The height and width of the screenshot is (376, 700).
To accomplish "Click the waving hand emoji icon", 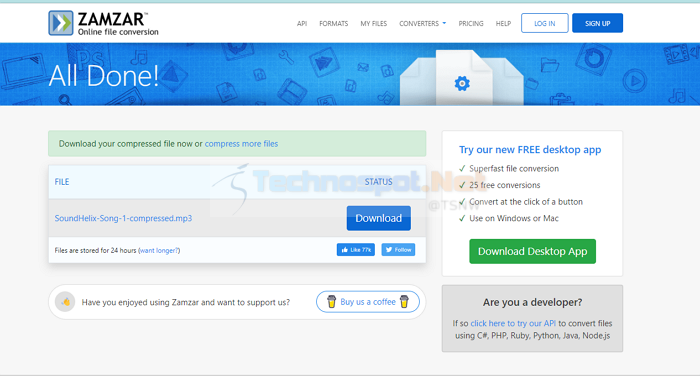I will [65, 302].
